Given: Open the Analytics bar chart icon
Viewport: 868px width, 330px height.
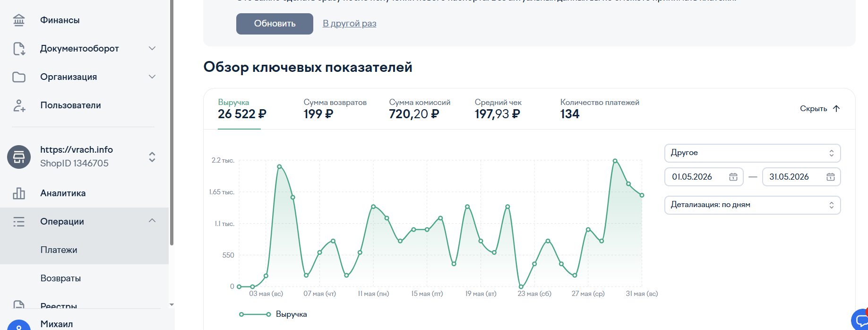Looking at the screenshot, I should coord(19,193).
